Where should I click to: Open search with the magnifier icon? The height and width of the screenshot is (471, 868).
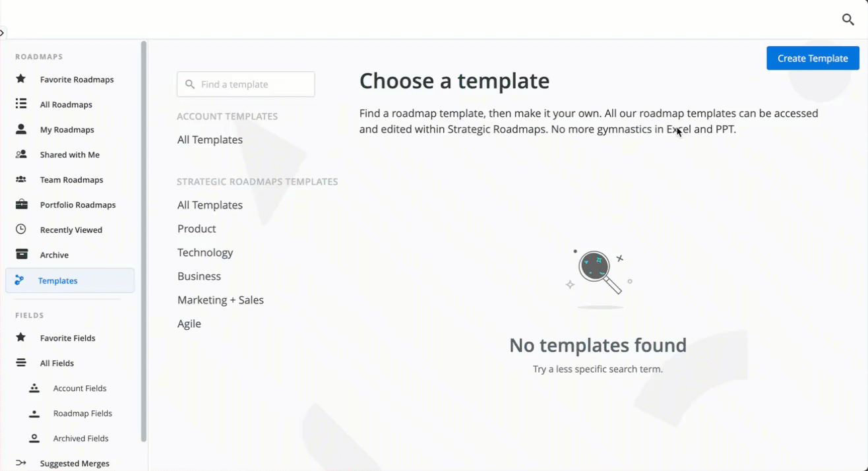[x=848, y=20]
